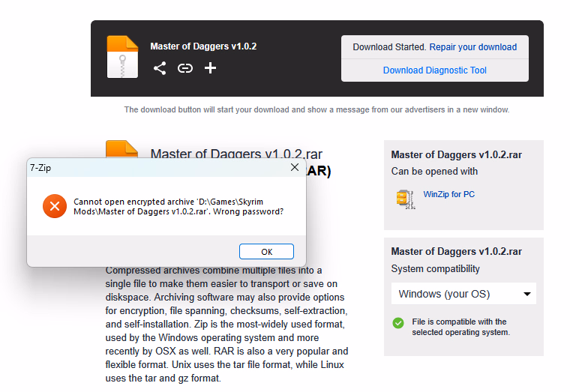Image resolution: width=570 pixels, height=392 pixels.
Task: Click the WinZip program icon
Action: click(405, 198)
